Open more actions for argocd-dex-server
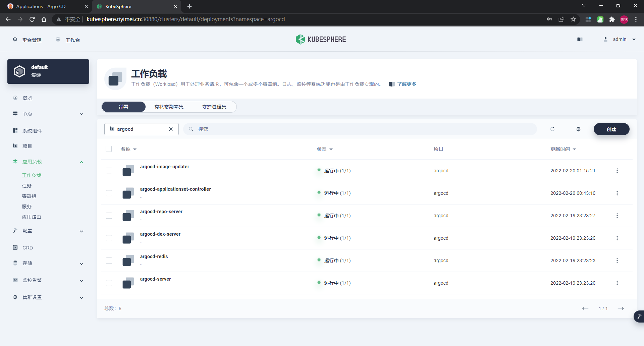This screenshot has width=644, height=346. [617, 238]
